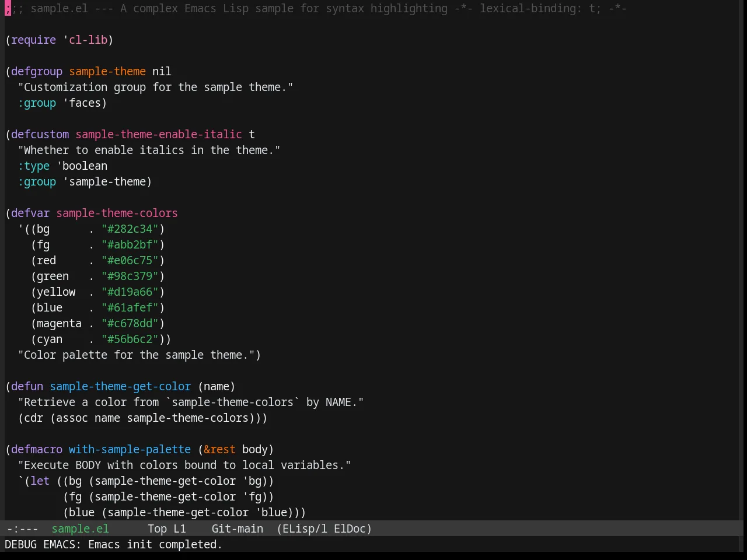Click the 'defcustom' keyword

(x=40, y=134)
